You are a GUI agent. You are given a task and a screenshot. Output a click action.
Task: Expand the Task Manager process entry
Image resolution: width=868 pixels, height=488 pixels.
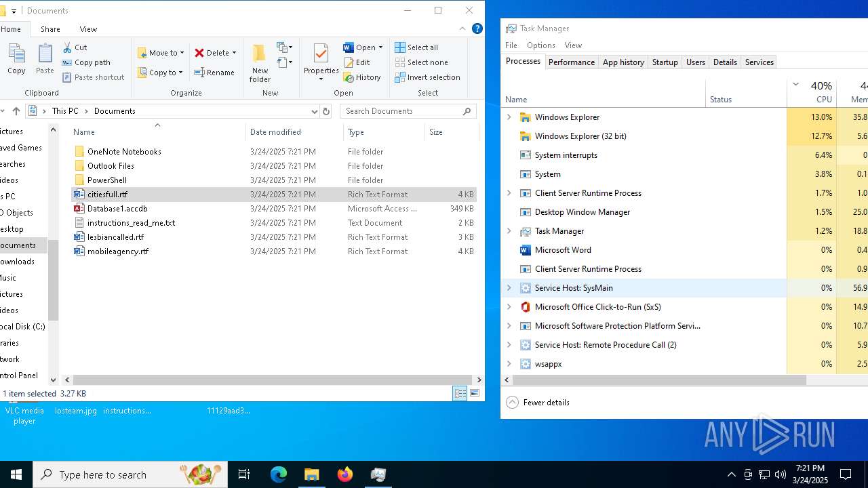click(x=509, y=231)
